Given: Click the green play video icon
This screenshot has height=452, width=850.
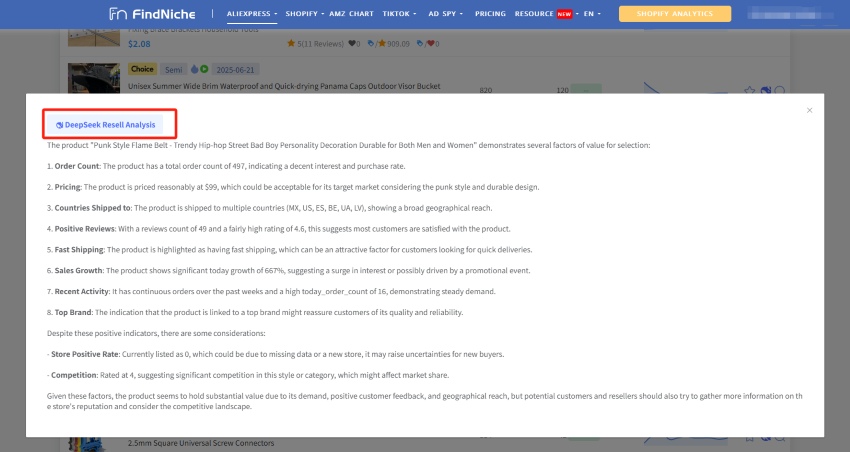Looking at the screenshot, I should pos(204,69).
